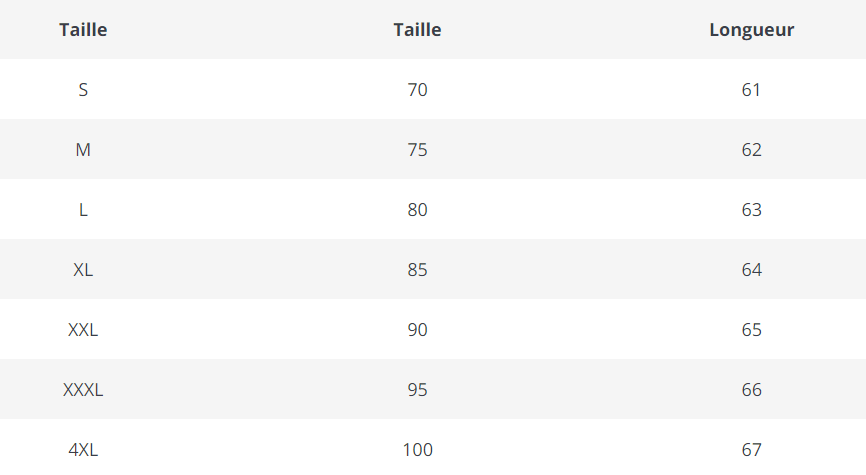The height and width of the screenshot is (475, 866).
Task: Click the length value 65
Action: [751, 330]
